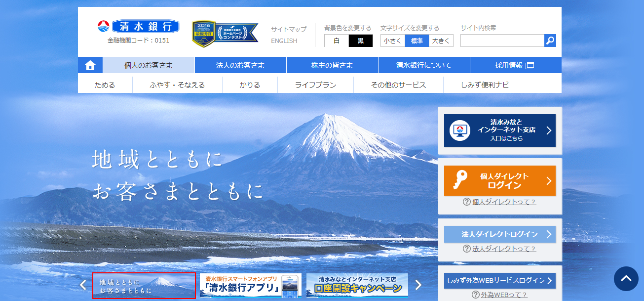The height and width of the screenshot is (301, 644).
Task: Click the Shimizu Bank logo
Action: click(138, 27)
